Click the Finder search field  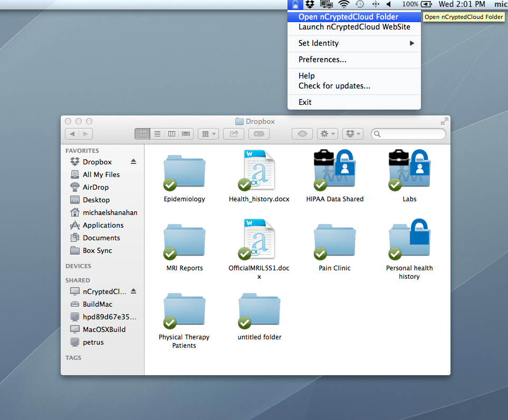pyautogui.click(x=408, y=134)
